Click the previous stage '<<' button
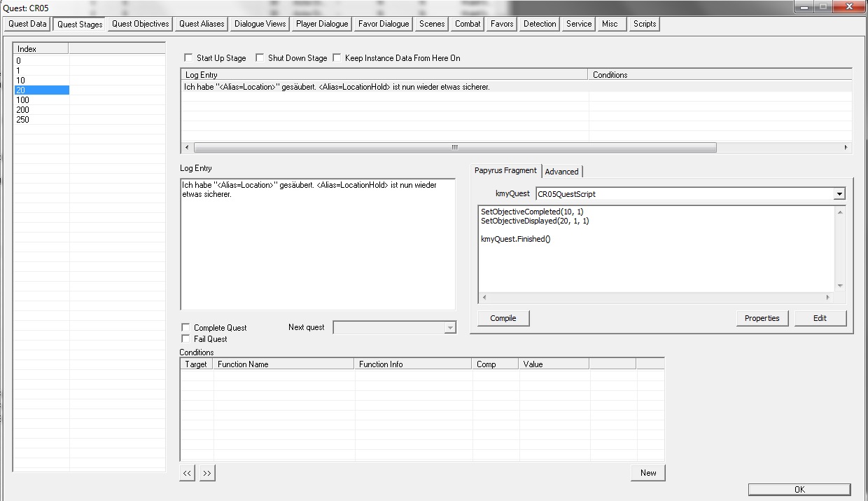This screenshot has width=868, height=501. [x=187, y=473]
